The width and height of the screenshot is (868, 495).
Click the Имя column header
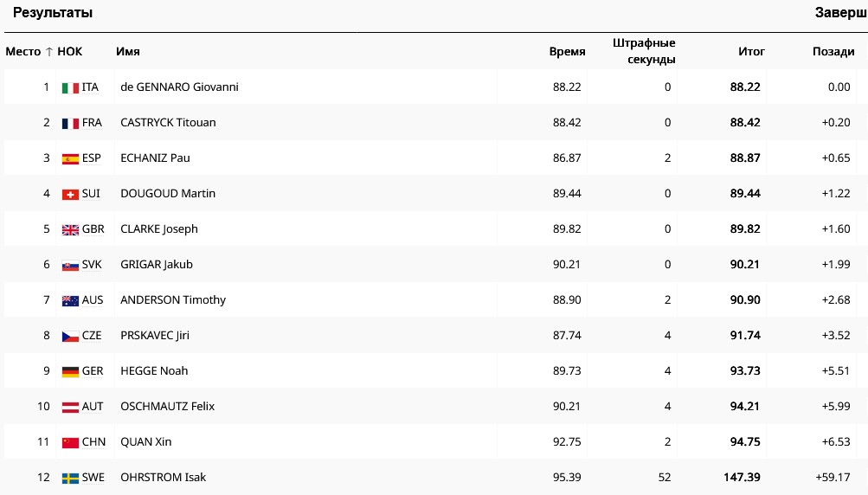(128, 52)
